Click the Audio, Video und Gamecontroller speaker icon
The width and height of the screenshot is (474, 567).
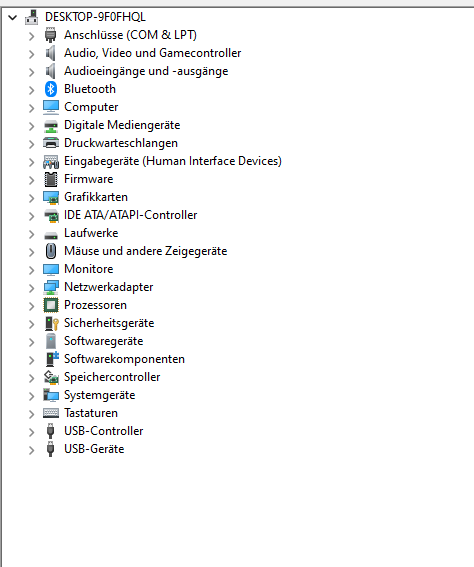coord(51,53)
